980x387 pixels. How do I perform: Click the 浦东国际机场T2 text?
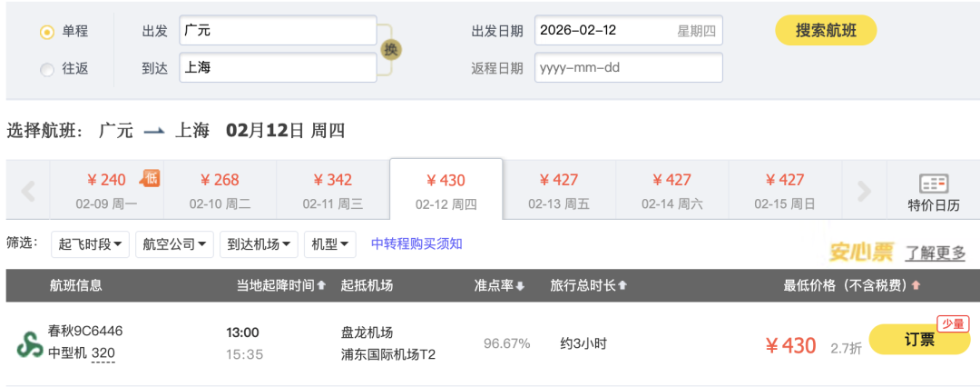tap(388, 354)
